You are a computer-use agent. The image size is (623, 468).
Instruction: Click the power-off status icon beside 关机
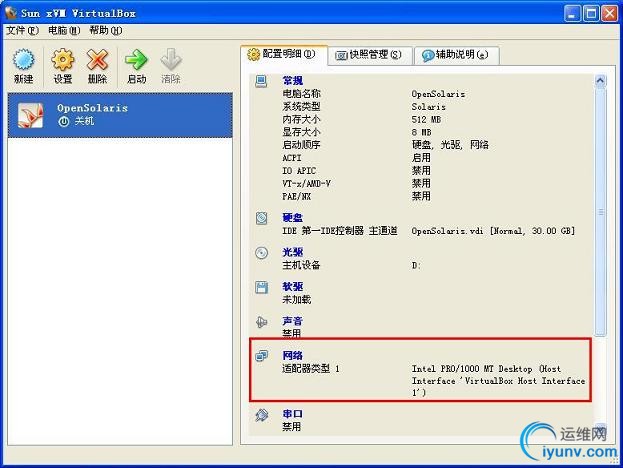click(x=64, y=122)
